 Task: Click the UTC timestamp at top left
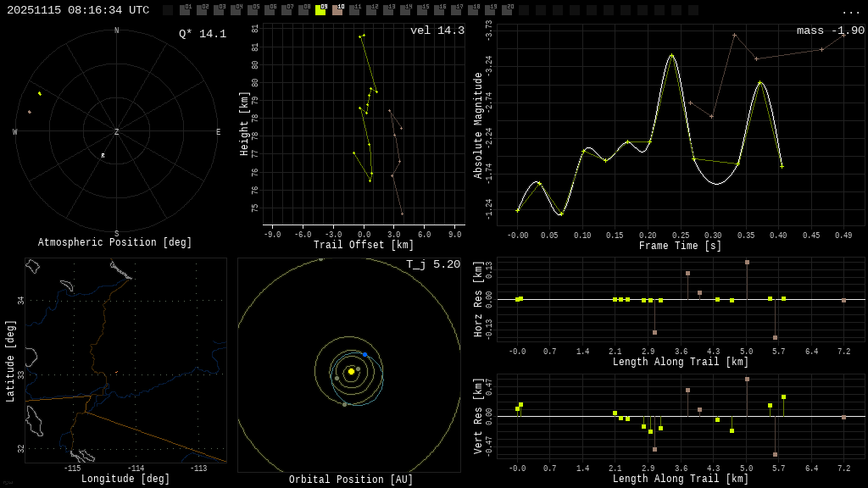(x=78, y=10)
